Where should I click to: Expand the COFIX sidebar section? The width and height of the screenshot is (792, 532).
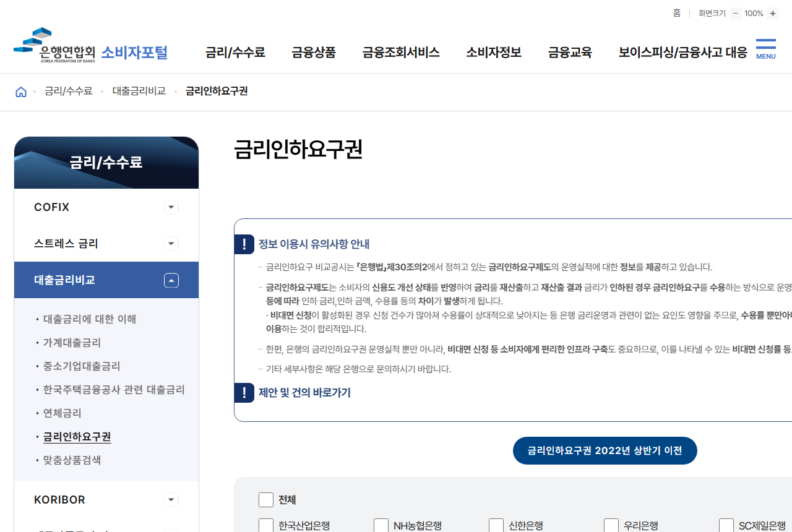point(171,207)
